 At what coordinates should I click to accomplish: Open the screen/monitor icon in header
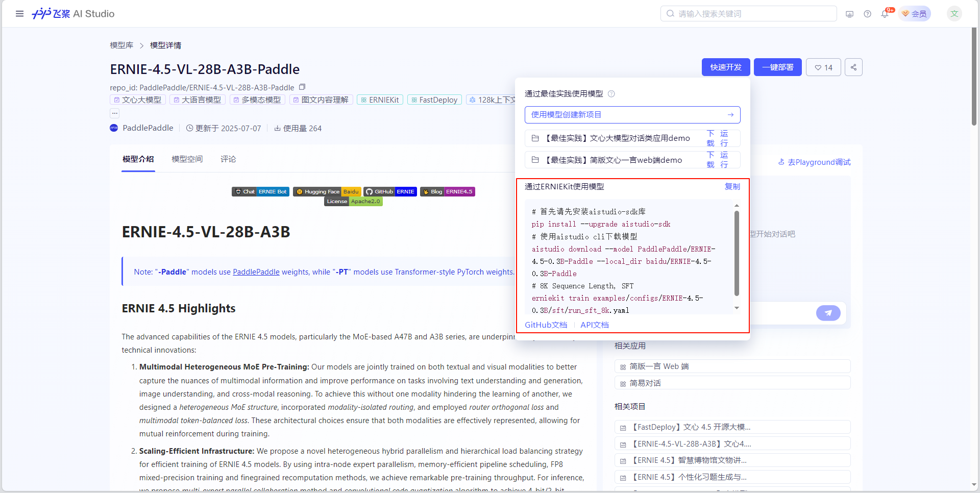click(x=849, y=14)
